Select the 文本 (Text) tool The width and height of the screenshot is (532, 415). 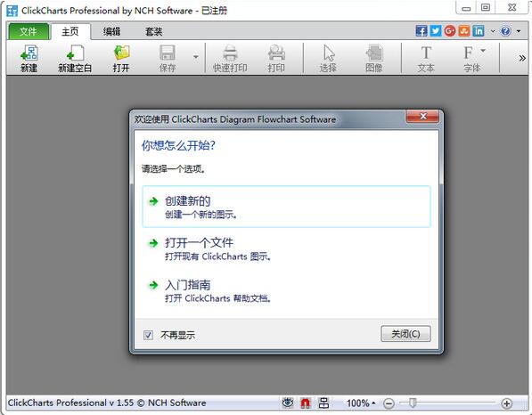coord(426,59)
